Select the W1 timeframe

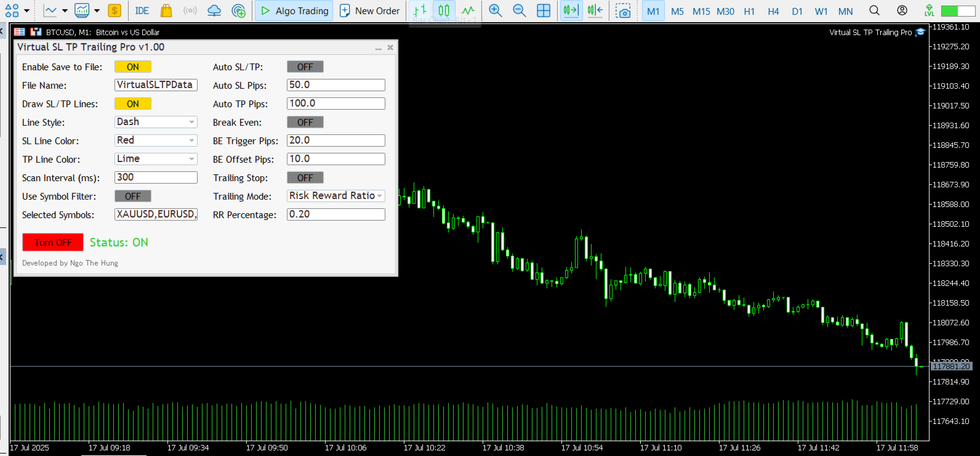point(821,11)
